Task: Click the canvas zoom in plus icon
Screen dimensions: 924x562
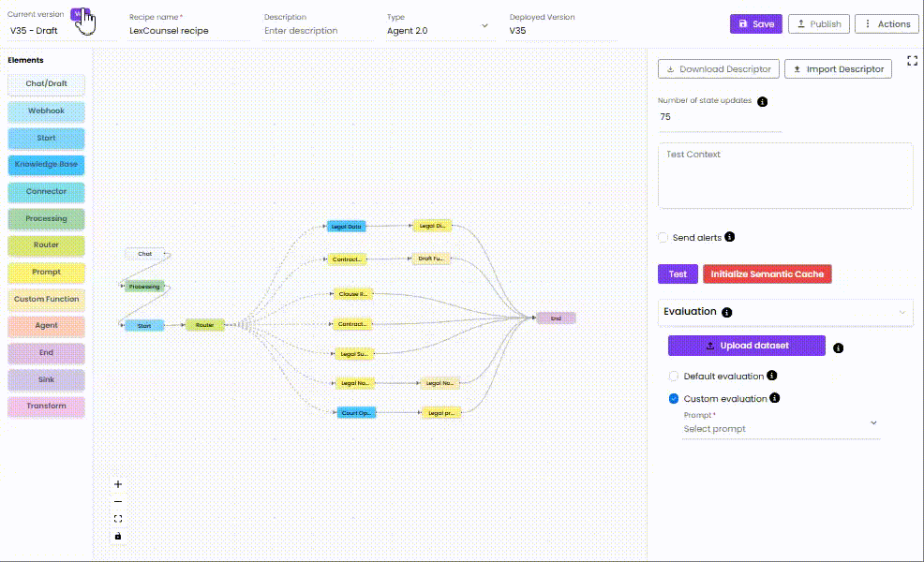Action: (118, 484)
